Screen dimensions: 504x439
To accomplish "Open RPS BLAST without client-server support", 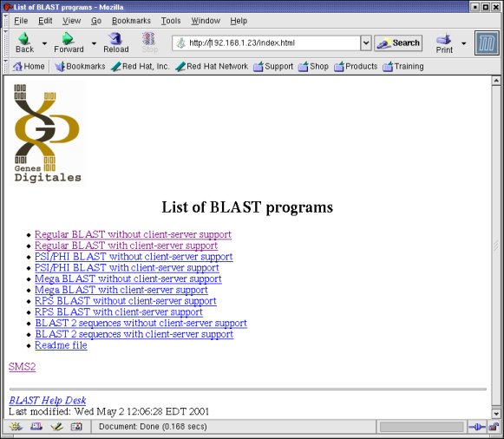I will tap(126, 301).
